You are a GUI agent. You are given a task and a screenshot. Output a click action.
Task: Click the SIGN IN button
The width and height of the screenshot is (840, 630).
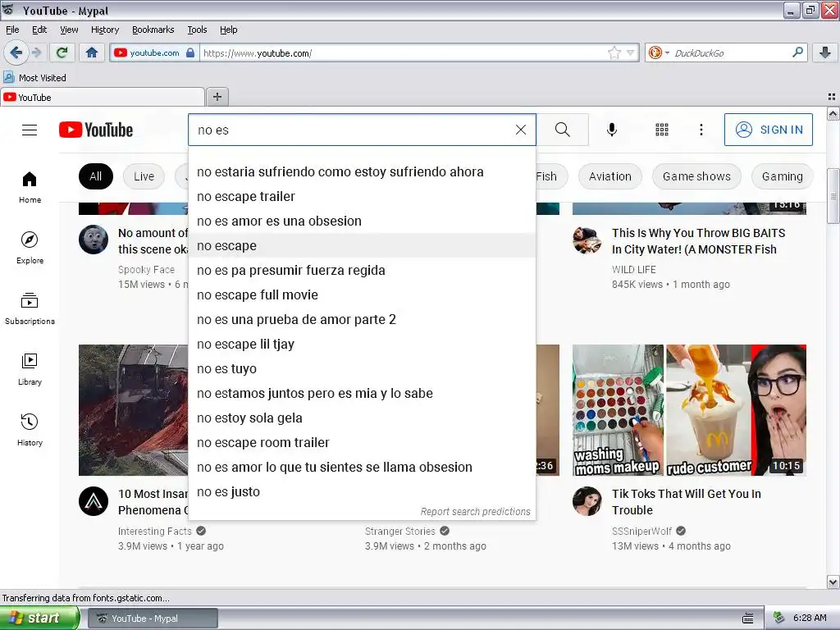[x=768, y=130]
